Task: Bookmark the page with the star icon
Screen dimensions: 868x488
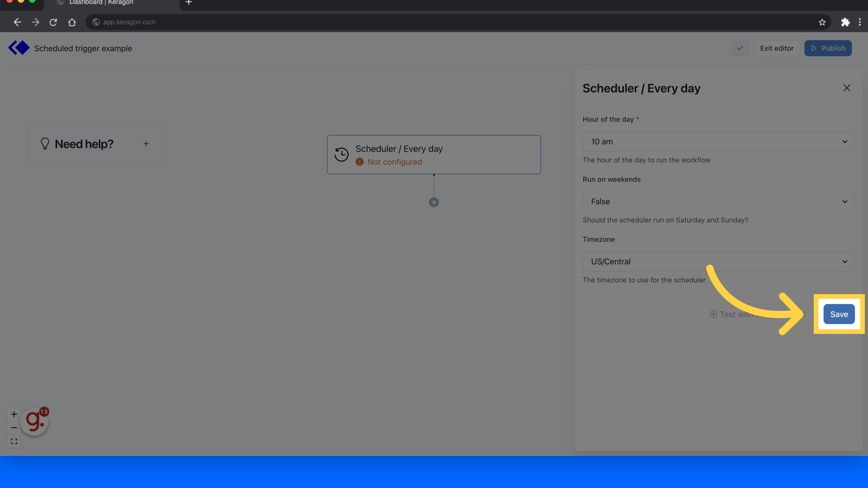Action: pos(822,22)
